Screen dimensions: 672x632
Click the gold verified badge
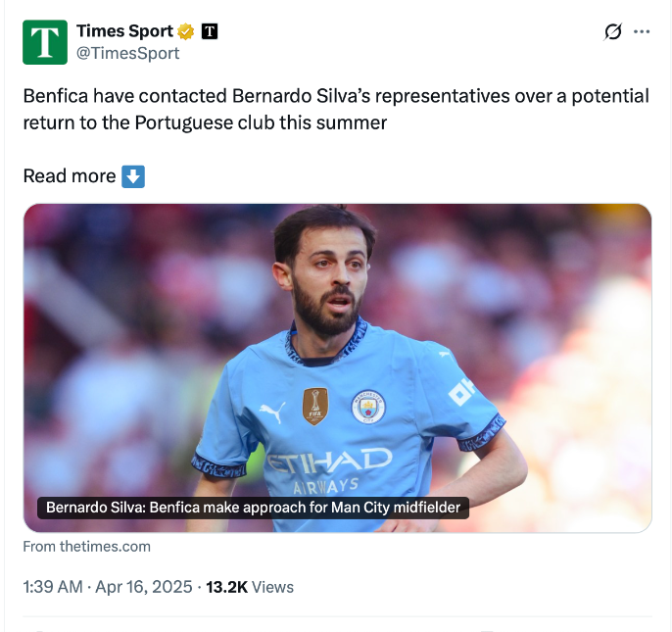[186, 31]
